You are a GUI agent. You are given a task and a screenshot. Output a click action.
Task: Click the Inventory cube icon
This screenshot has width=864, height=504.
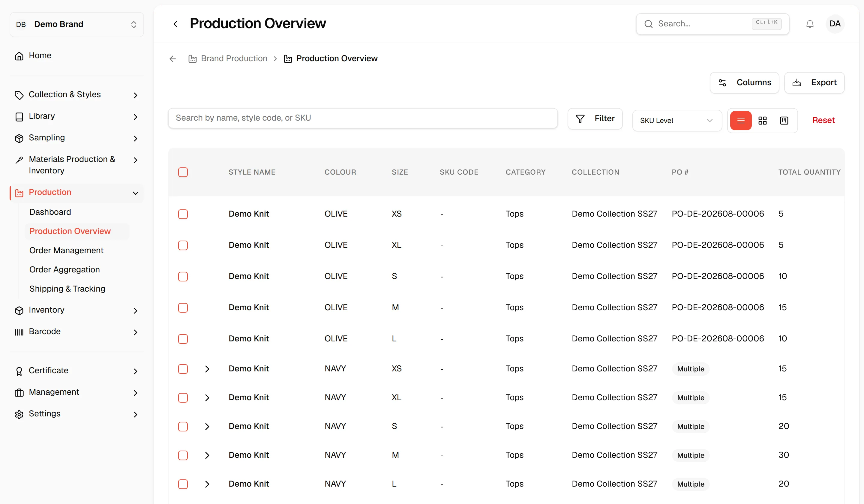[x=19, y=310]
